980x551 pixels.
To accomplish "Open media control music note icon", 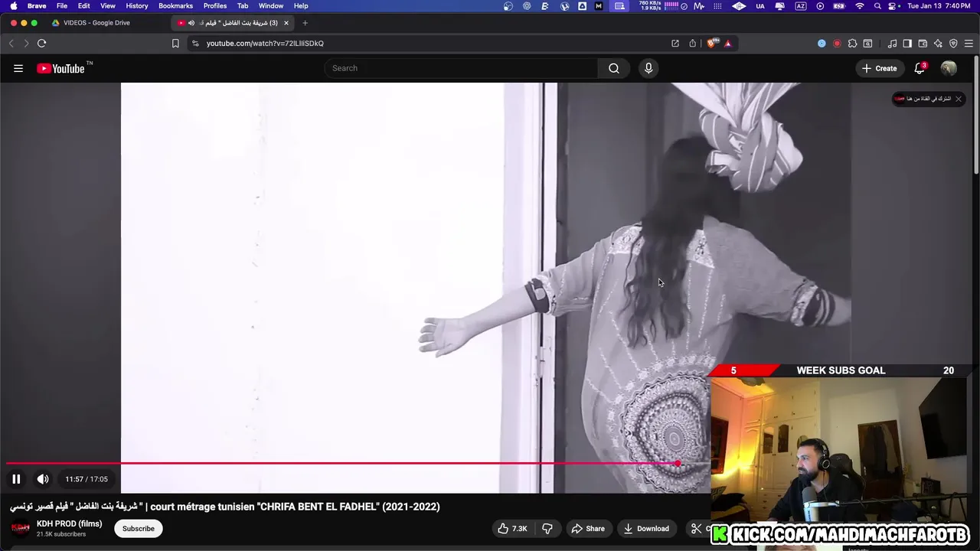I will [x=892, y=44].
